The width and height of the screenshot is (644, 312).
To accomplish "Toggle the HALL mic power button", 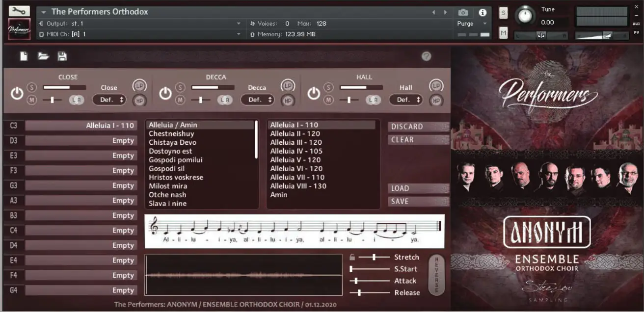I will point(314,93).
